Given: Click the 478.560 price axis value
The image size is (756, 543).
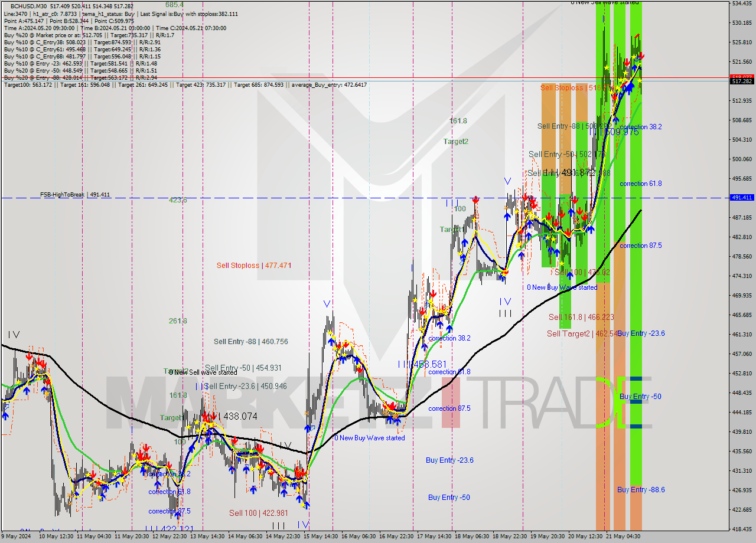Looking at the screenshot, I should [x=742, y=256].
